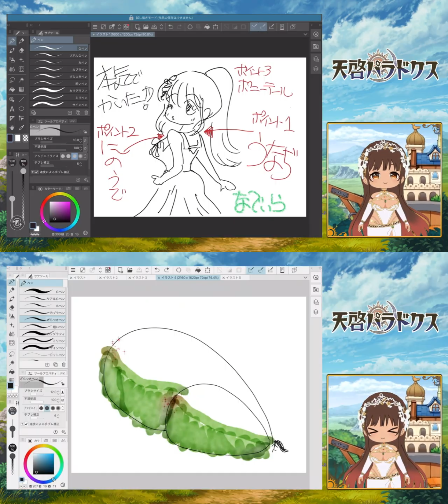Viewport: 448px width, 504px height.
Task: Select transparent color checkerboard swatch in upper toolbar
Action: [26, 138]
